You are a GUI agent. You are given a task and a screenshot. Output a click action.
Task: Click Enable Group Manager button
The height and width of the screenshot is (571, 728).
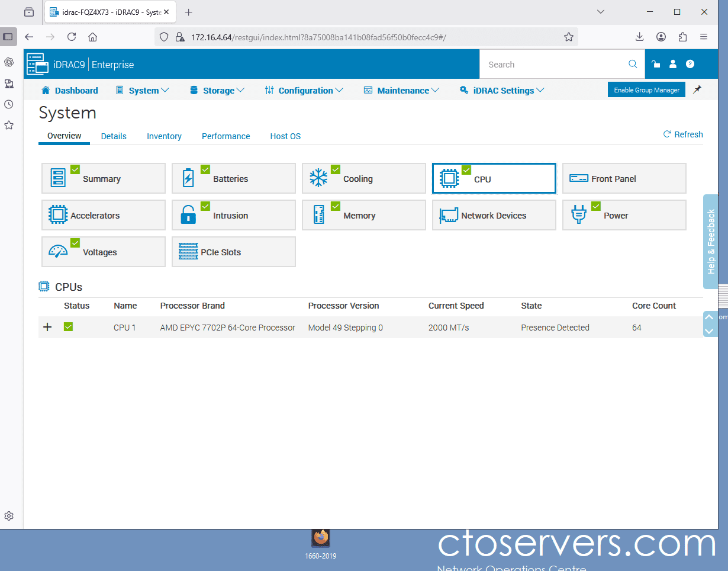[646, 89]
